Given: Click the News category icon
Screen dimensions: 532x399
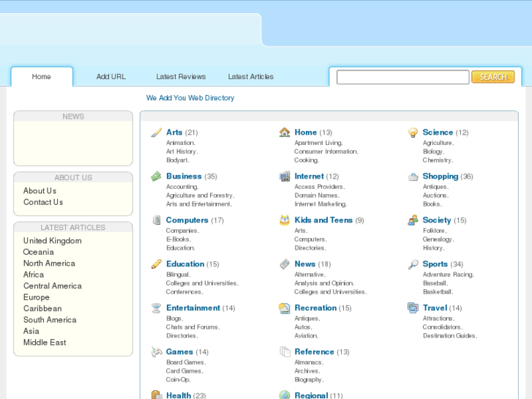Looking at the screenshot, I should click(285, 264).
